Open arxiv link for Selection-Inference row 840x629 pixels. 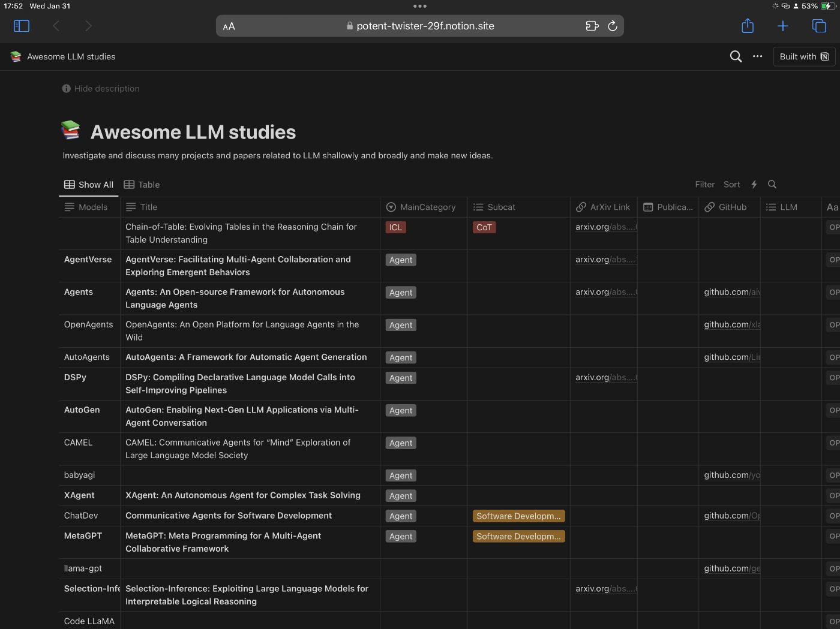(x=605, y=589)
